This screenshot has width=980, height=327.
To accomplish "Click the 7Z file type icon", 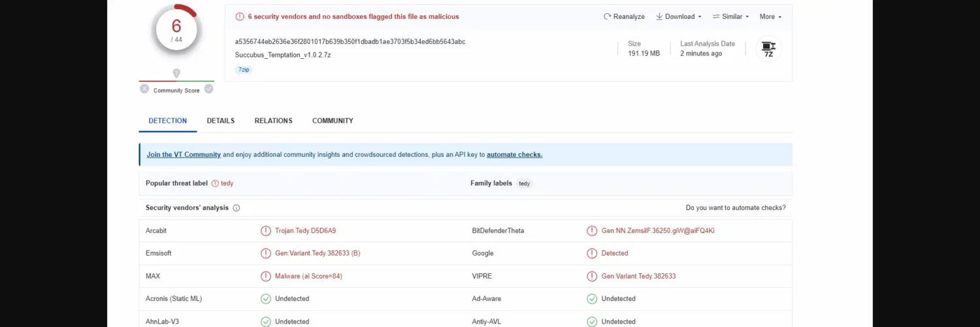I will [768, 49].
